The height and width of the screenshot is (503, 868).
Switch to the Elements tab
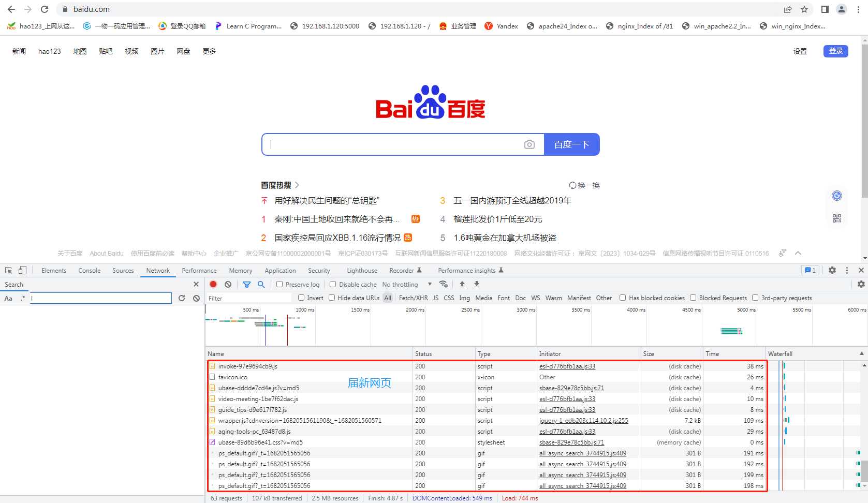54,270
